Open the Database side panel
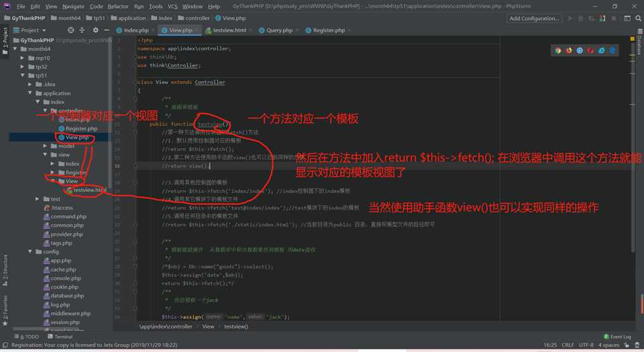The height and width of the screenshot is (352, 644). [x=639, y=42]
